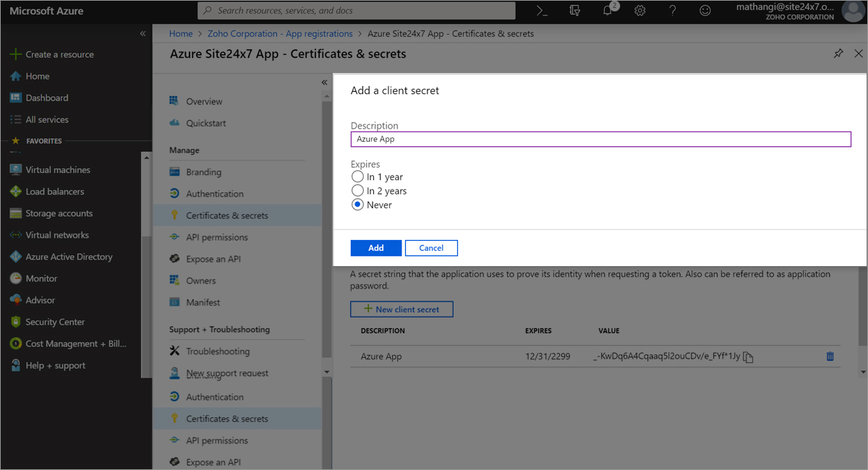Copy the client secret value
Viewport: 868px width, 470px height.
pos(749,357)
